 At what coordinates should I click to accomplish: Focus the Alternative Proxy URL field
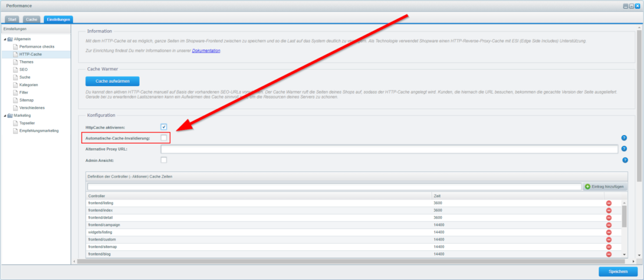click(x=389, y=149)
